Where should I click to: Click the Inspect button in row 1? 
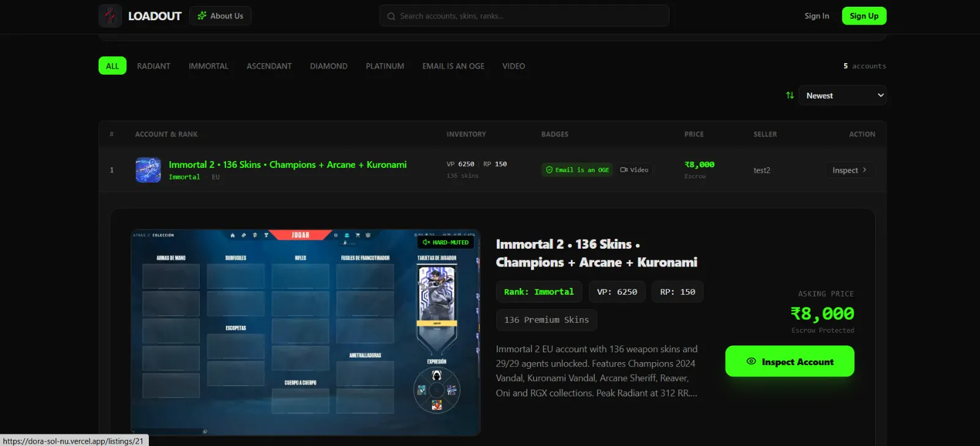tap(850, 170)
